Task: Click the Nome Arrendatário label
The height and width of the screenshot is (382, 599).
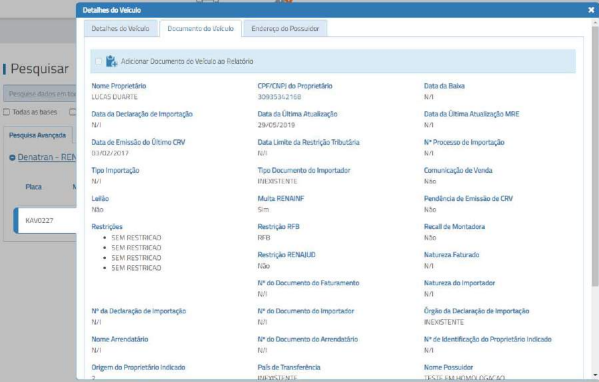Action: 120,339
